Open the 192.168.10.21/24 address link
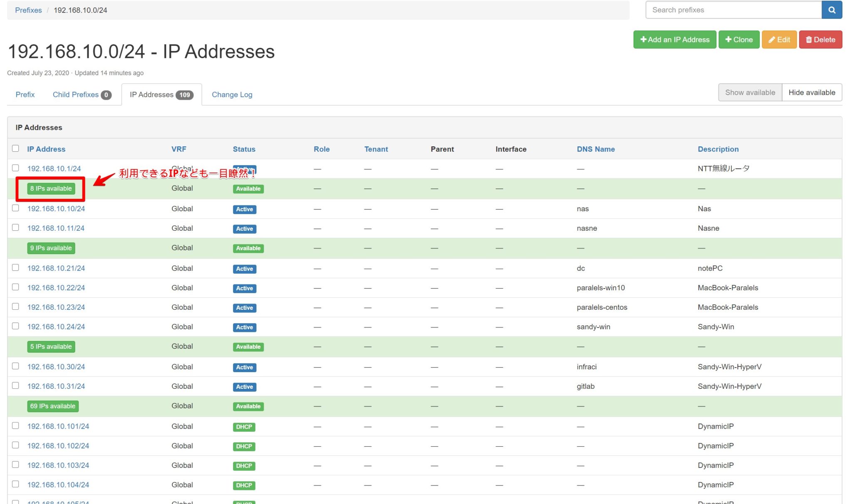Screen dimensions: 852x504 point(56,268)
